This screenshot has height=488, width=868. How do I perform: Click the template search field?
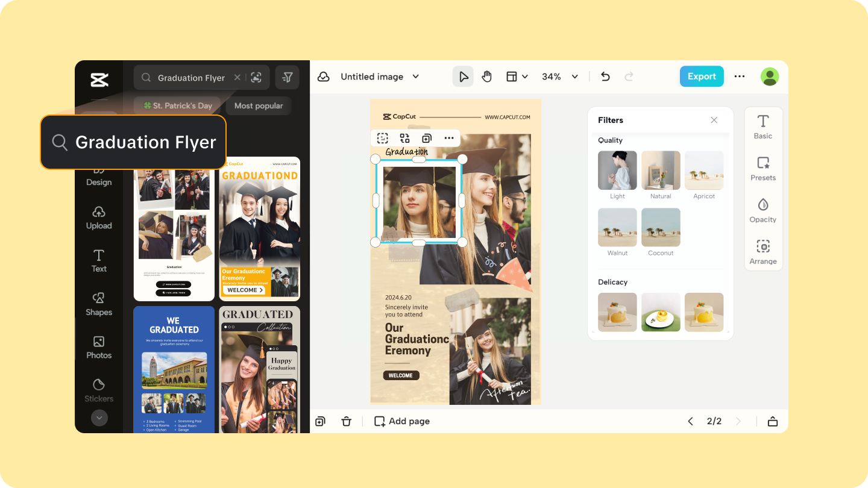tap(201, 78)
